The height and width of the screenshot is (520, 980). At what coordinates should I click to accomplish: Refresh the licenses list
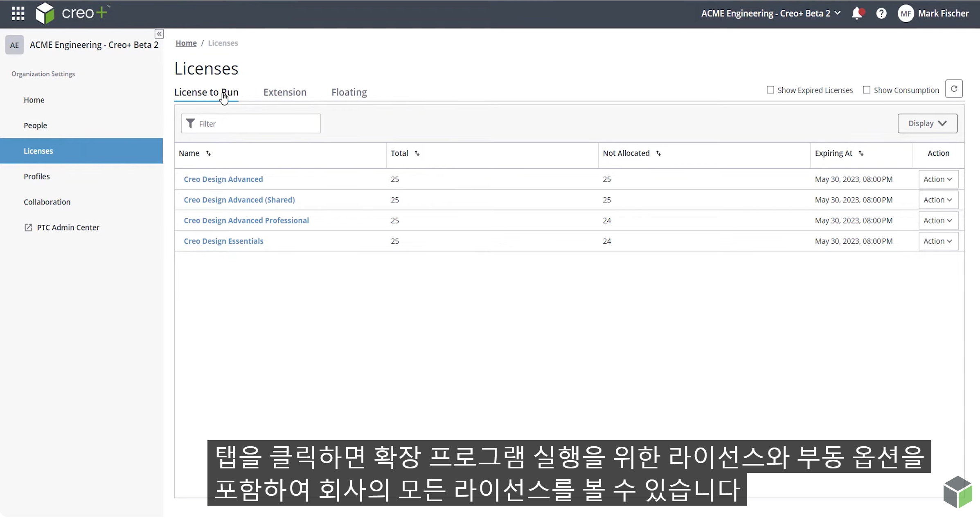[x=954, y=89]
